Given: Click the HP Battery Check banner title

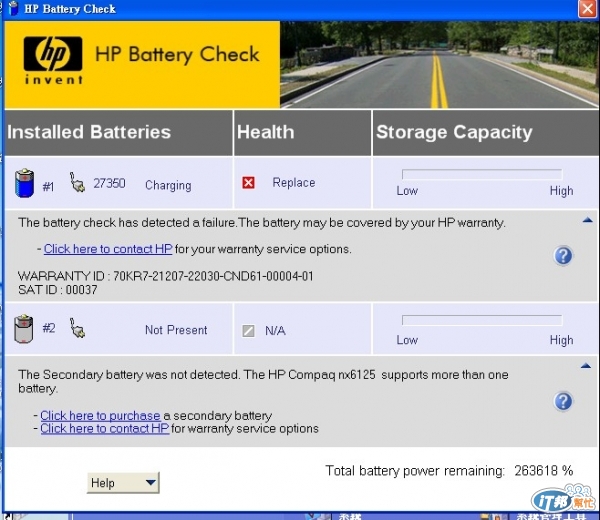Looking at the screenshot, I should 177,54.
